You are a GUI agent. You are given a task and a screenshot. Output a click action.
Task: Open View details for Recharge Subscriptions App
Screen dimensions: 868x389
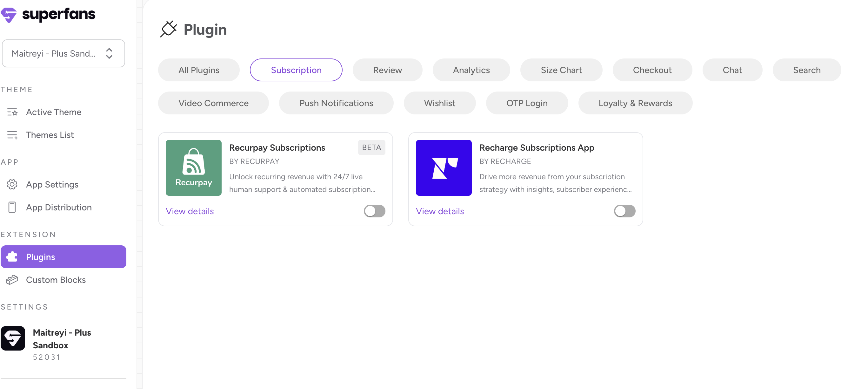(x=439, y=211)
